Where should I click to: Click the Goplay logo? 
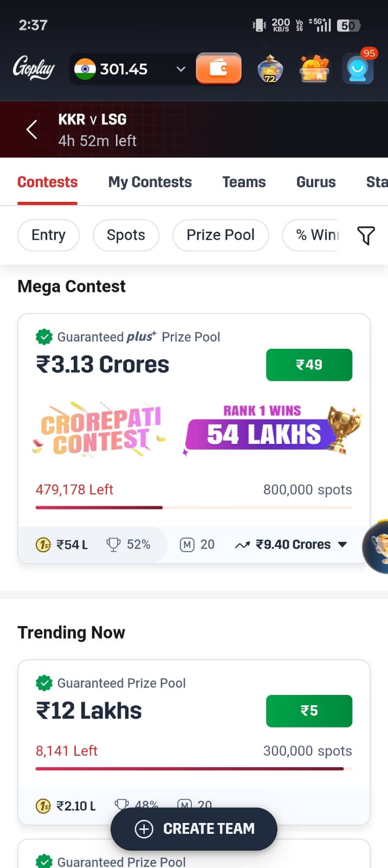click(x=34, y=69)
